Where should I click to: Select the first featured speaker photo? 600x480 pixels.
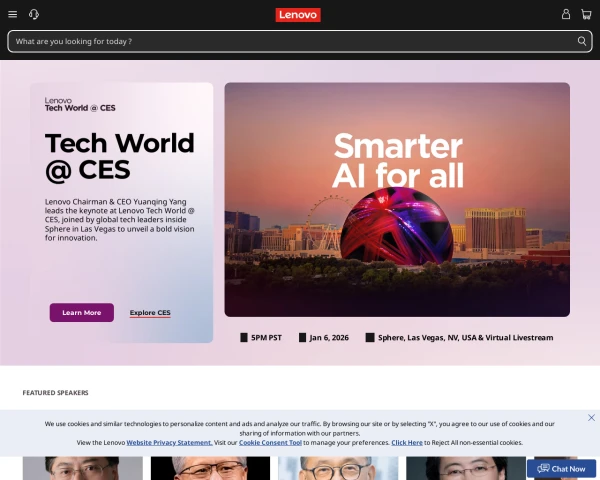pos(83,468)
